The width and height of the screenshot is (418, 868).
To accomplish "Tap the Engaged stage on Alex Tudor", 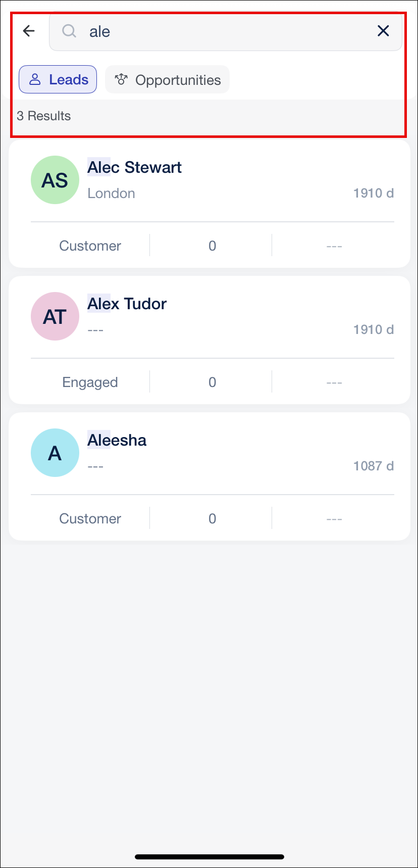I will tap(90, 382).
